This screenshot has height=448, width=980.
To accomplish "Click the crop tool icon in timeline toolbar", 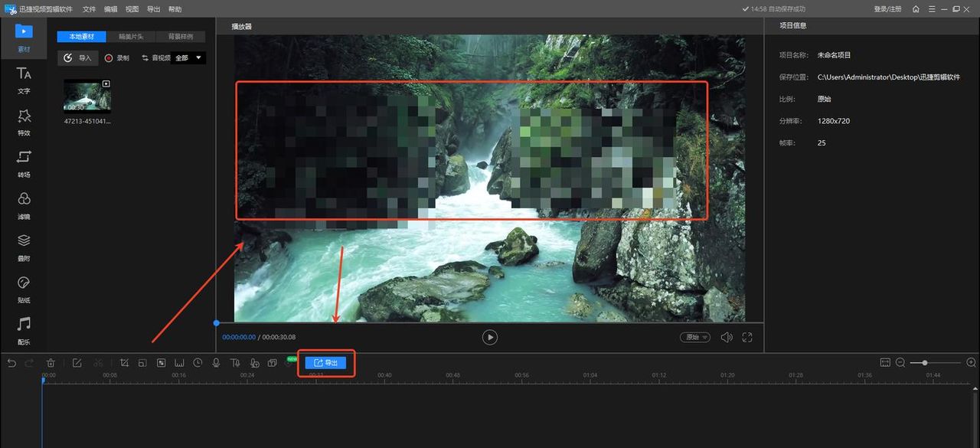I will pyautogui.click(x=124, y=363).
